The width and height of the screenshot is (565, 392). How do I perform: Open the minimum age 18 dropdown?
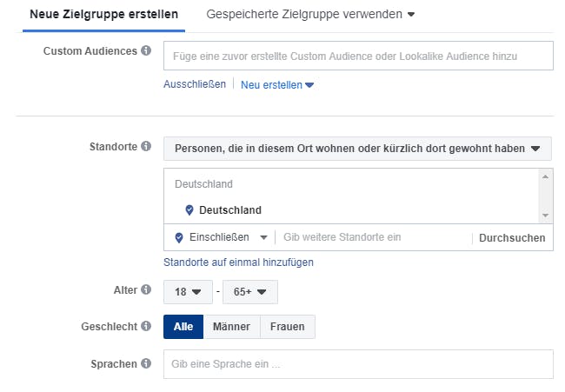coord(188,292)
